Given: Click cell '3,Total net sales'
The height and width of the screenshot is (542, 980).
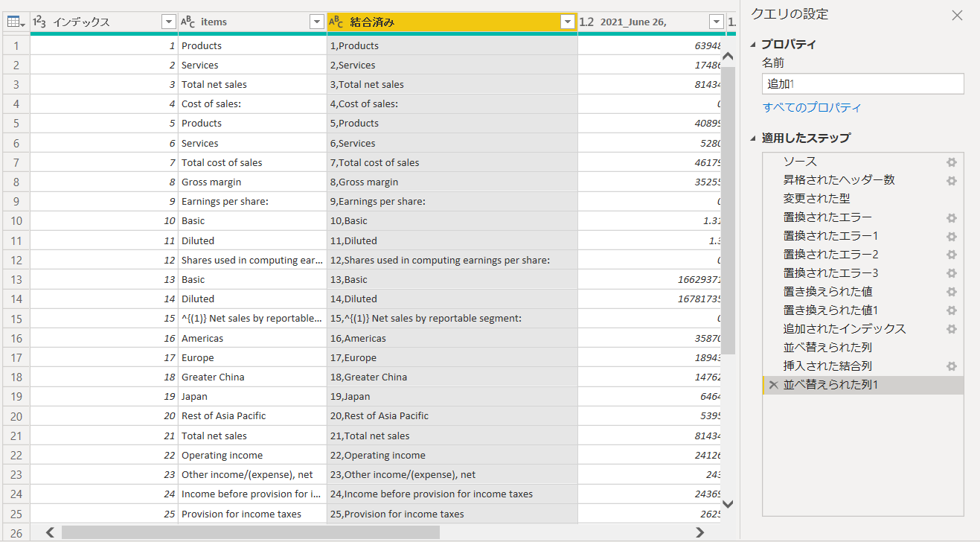Looking at the screenshot, I should pyautogui.click(x=452, y=84).
